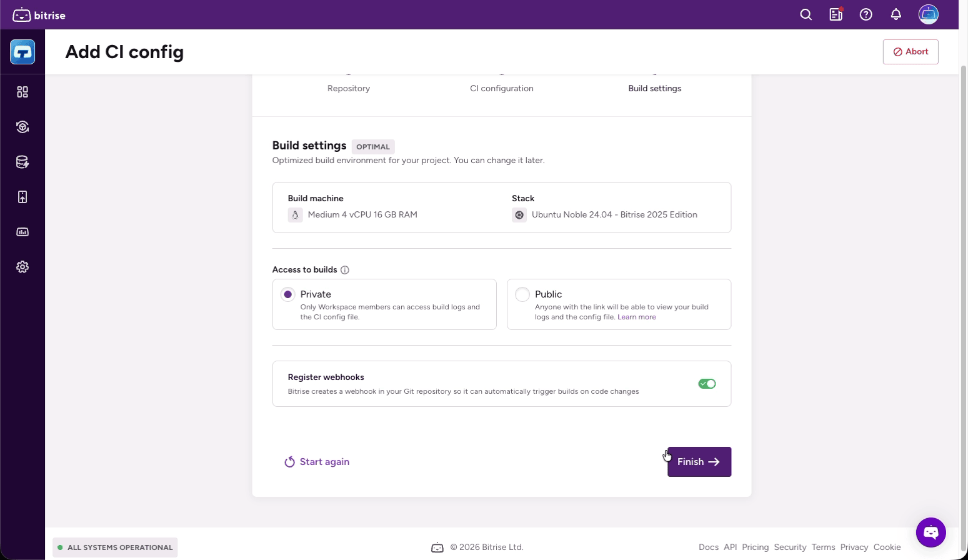The height and width of the screenshot is (560, 968).
Task: Open the API footer link
Action: [731, 547]
